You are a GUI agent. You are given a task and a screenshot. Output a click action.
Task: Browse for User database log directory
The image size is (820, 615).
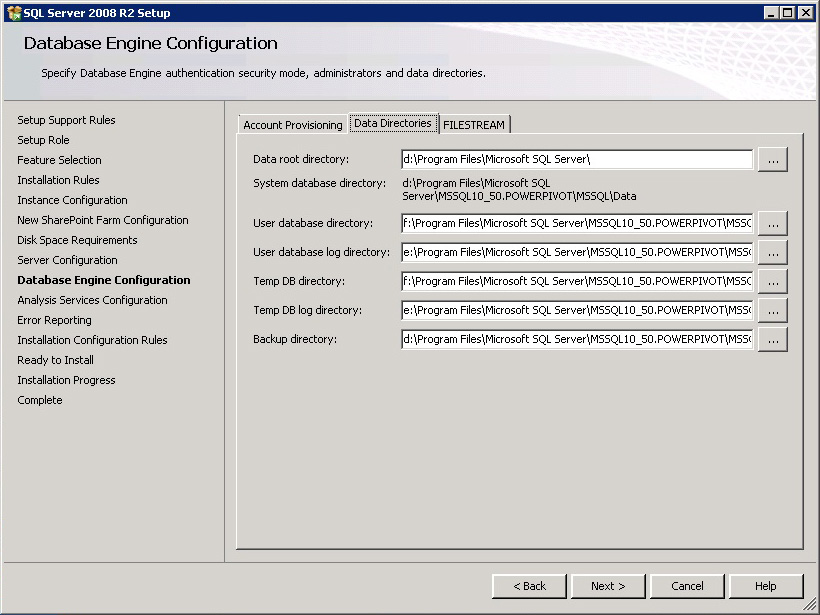tap(773, 252)
